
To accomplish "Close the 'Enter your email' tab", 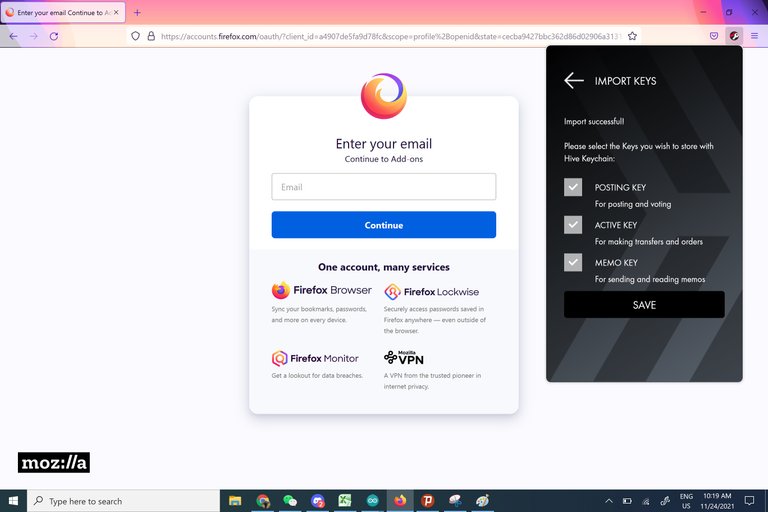I will [116, 13].
